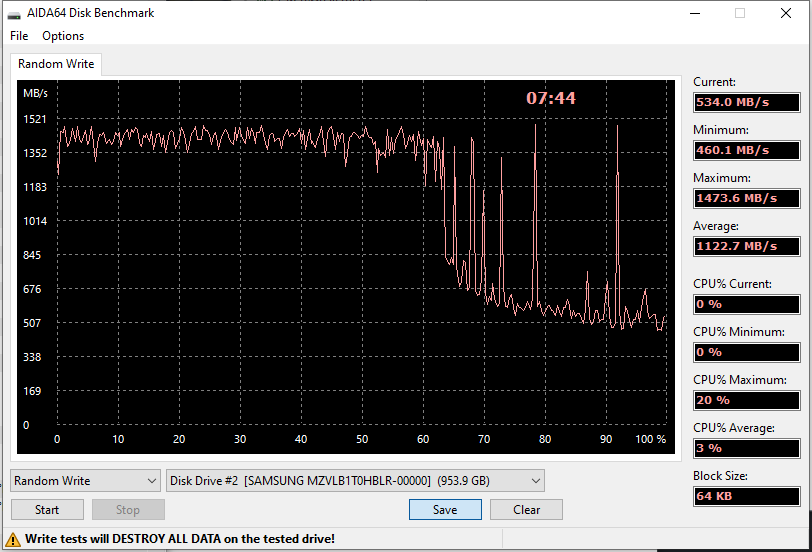Image resolution: width=812 pixels, height=552 pixels.
Task: Click the CPU% Maximum 20 % field
Action: tap(747, 400)
